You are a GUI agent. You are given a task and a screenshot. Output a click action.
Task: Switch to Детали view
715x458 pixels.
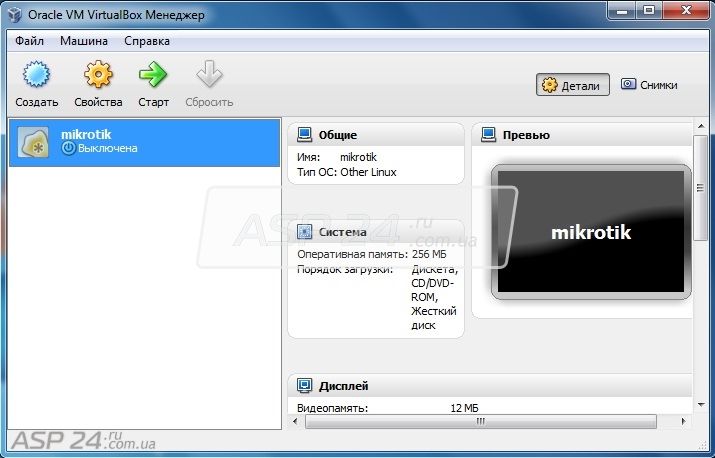[573, 85]
